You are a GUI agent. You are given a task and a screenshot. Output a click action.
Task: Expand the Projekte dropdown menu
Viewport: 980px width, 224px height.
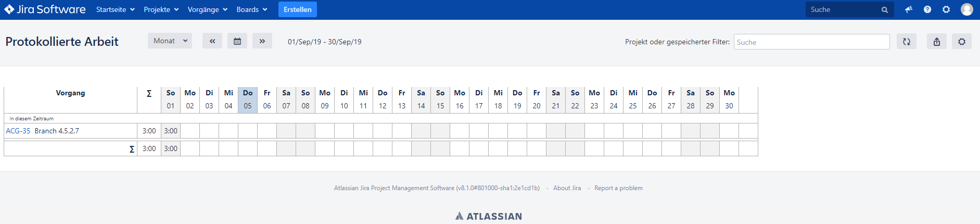[x=161, y=9]
